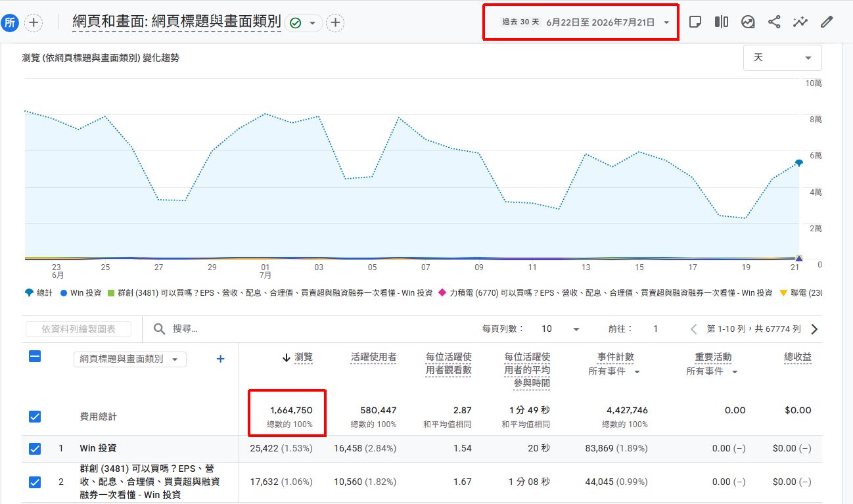
Task: Click the chart's final data point marker
Action: coord(798,162)
